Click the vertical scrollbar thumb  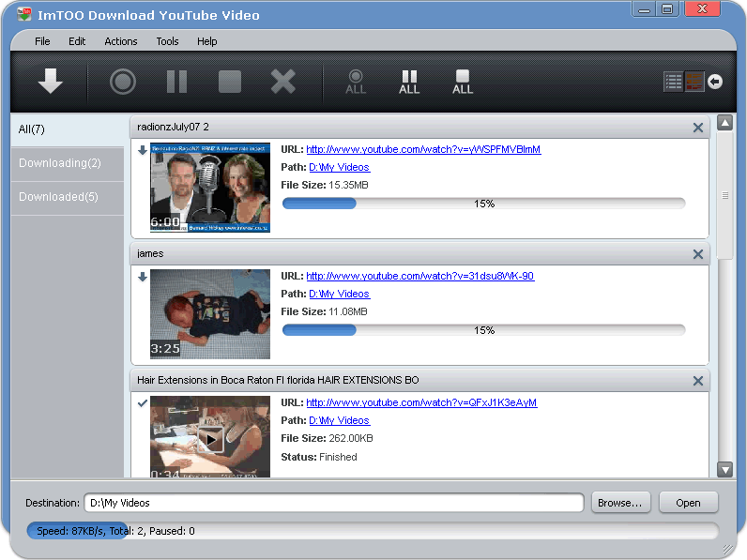pyautogui.click(x=724, y=196)
